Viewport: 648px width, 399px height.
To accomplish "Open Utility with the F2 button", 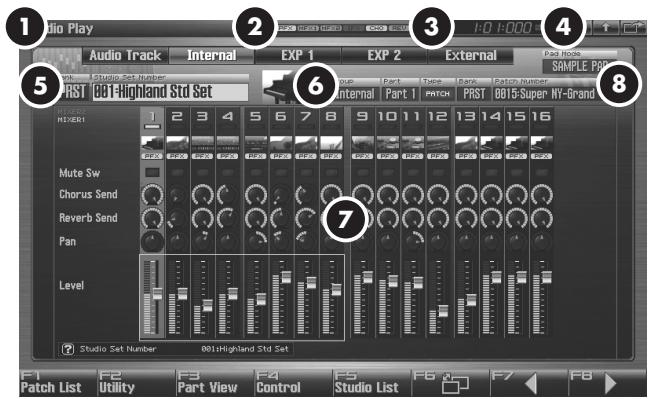I will click(x=136, y=382).
